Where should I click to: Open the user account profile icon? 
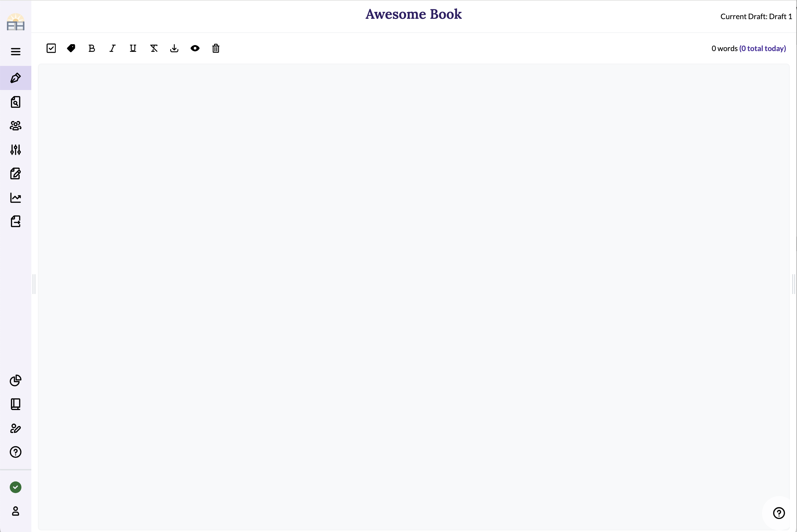[16, 511]
